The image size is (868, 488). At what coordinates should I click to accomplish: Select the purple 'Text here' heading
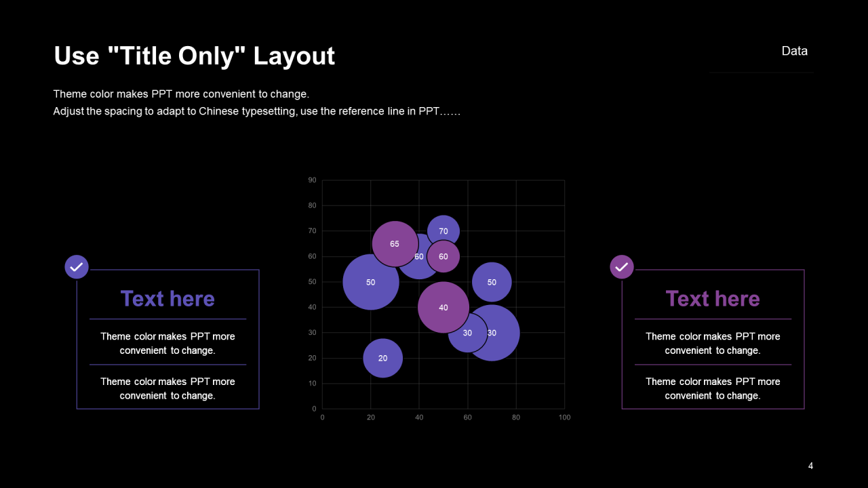tap(713, 298)
